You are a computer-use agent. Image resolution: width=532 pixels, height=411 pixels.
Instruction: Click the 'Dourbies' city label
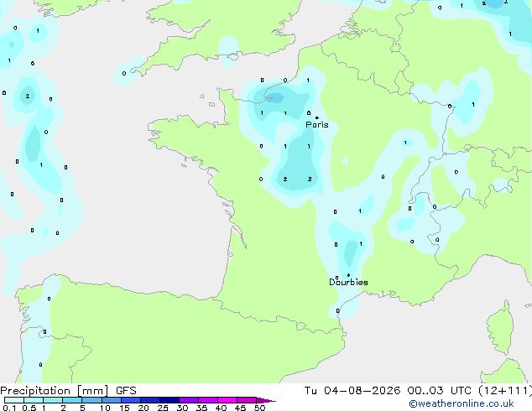click(x=348, y=282)
